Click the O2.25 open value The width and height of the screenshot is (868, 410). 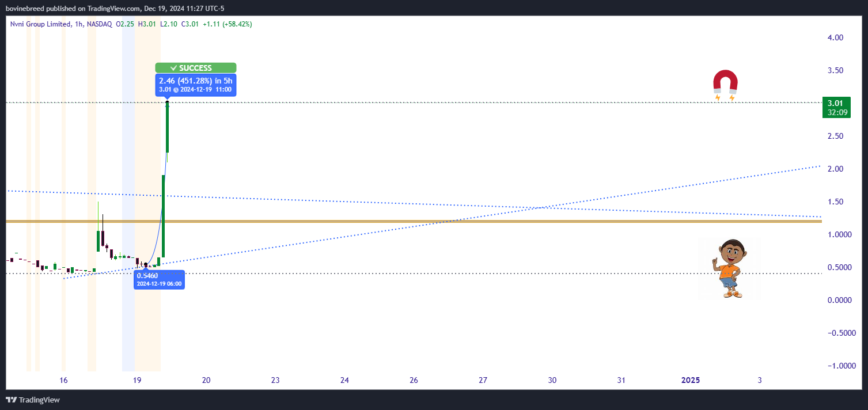point(125,24)
